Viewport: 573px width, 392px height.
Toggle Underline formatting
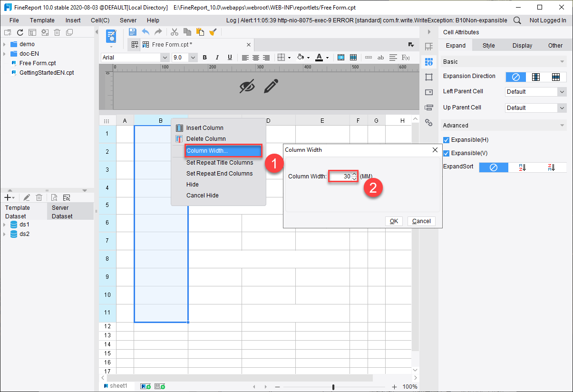(x=230, y=58)
